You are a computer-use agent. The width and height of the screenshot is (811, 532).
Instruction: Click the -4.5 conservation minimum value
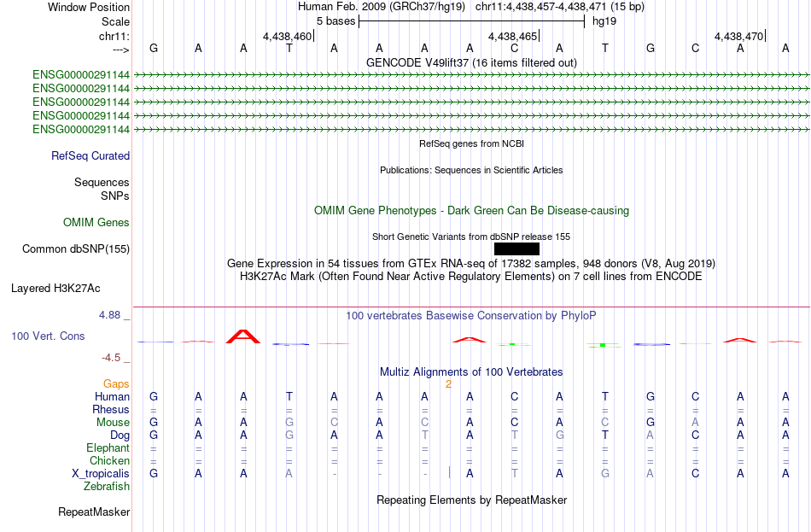pos(111,358)
